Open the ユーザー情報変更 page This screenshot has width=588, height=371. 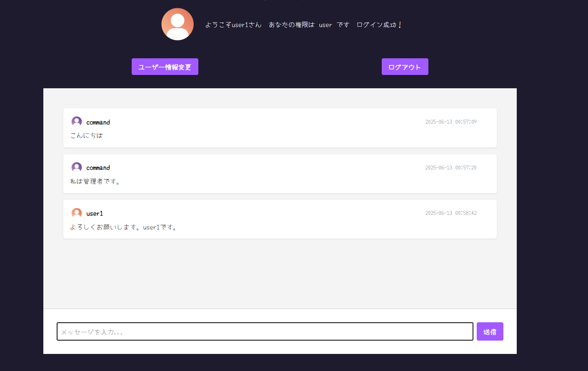(x=165, y=67)
